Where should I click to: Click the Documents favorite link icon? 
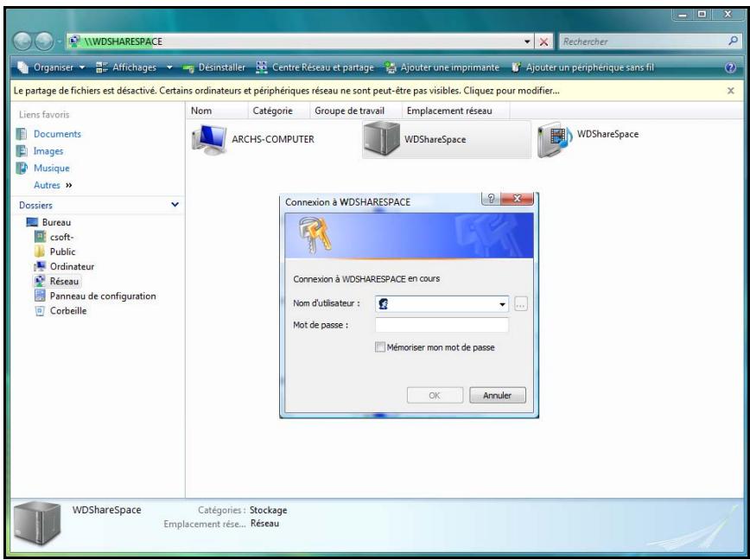coord(22,134)
